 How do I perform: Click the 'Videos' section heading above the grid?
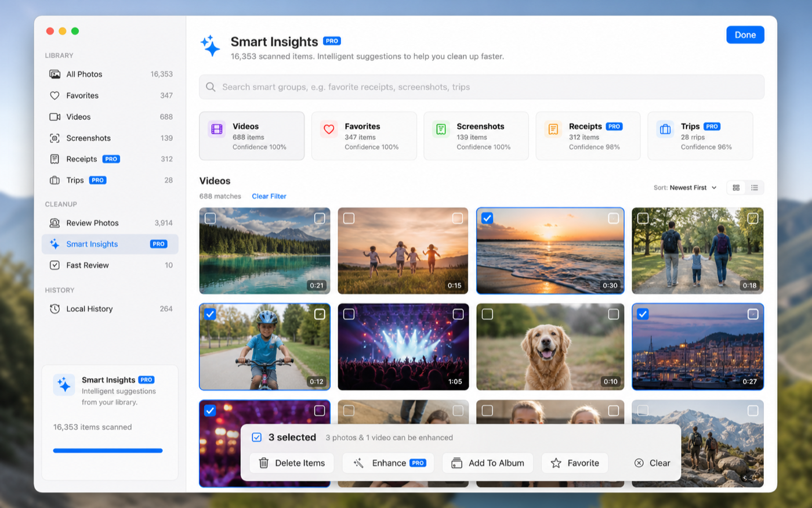coord(215,181)
